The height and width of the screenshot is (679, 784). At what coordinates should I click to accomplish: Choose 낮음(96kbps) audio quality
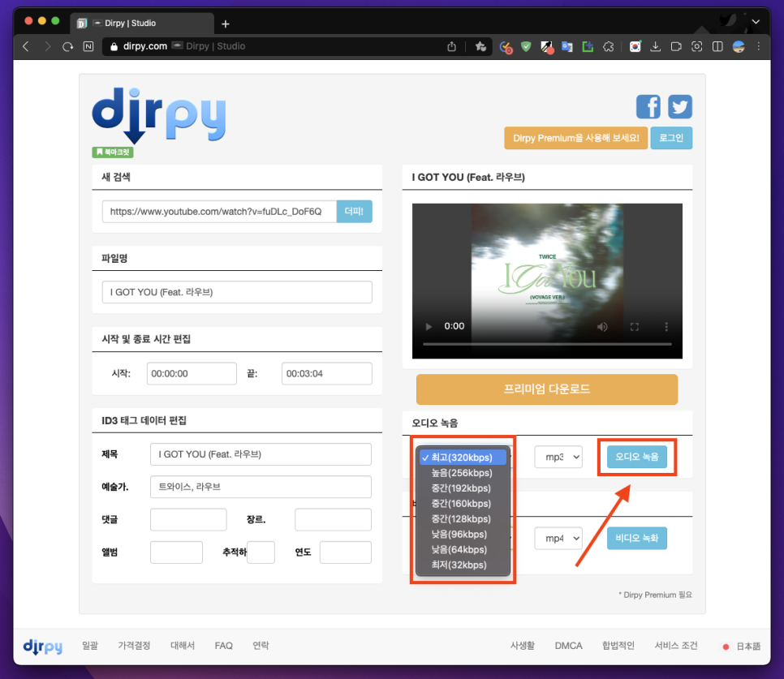[x=463, y=534]
